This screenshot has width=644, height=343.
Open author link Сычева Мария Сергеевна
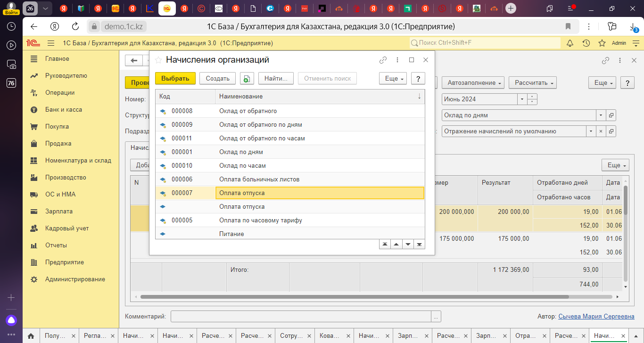[596, 317]
